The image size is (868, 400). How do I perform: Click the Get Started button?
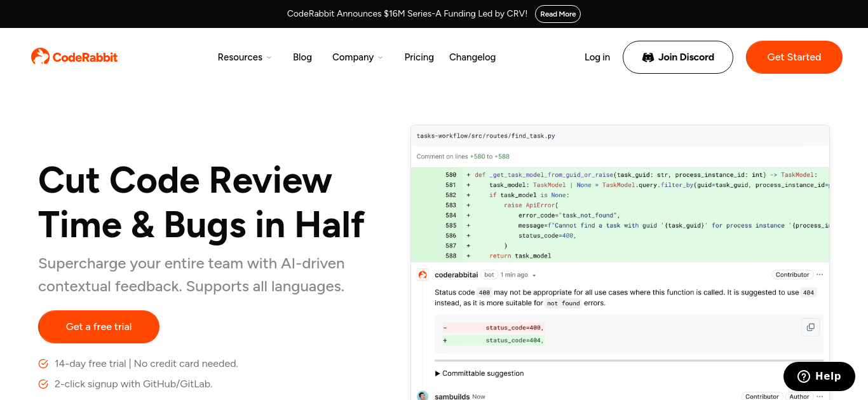point(794,57)
